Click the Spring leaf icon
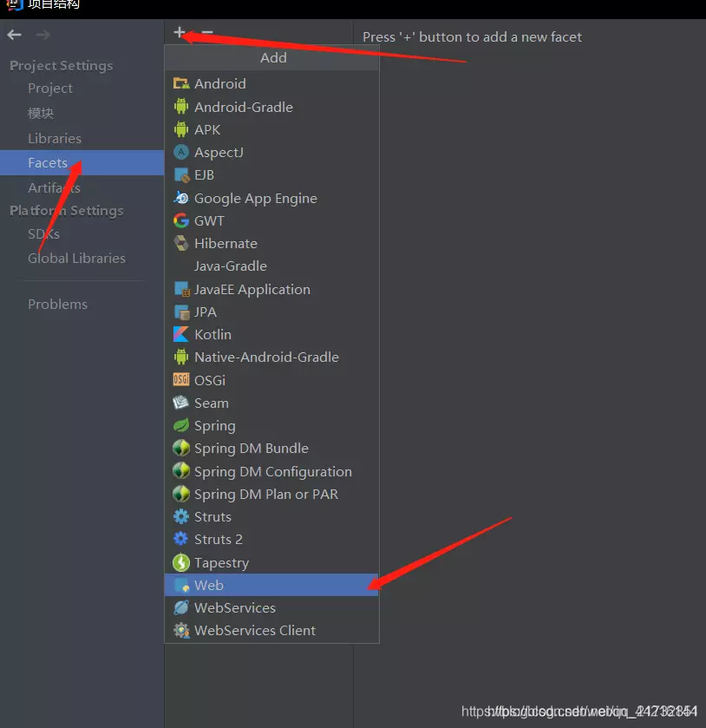This screenshot has width=706, height=728. coord(181,425)
